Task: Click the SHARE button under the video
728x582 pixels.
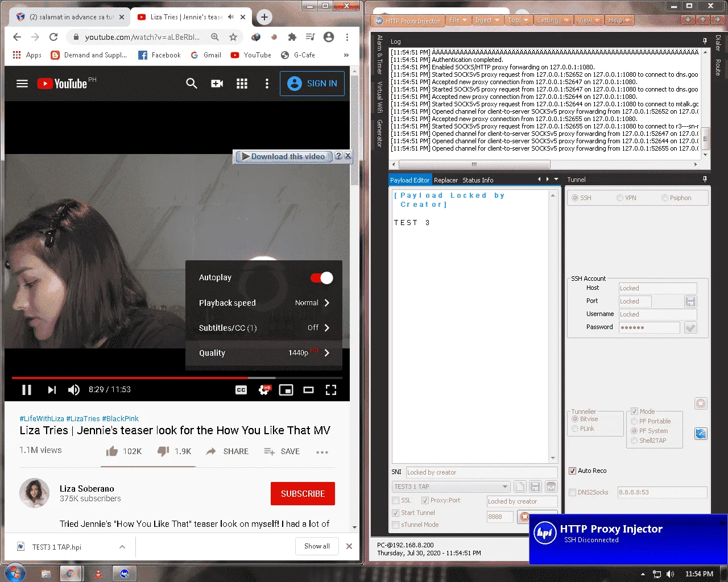Action: [x=227, y=451]
